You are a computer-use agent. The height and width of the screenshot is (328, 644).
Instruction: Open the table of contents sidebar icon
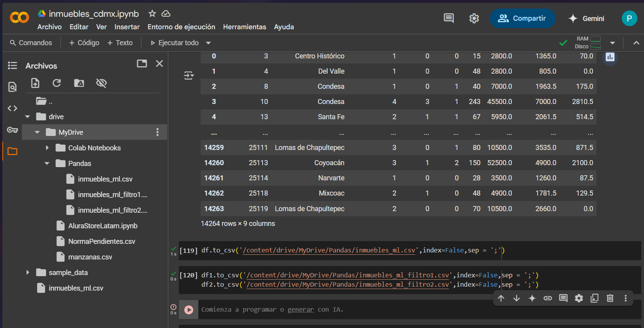pyautogui.click(x=12, y=65)
